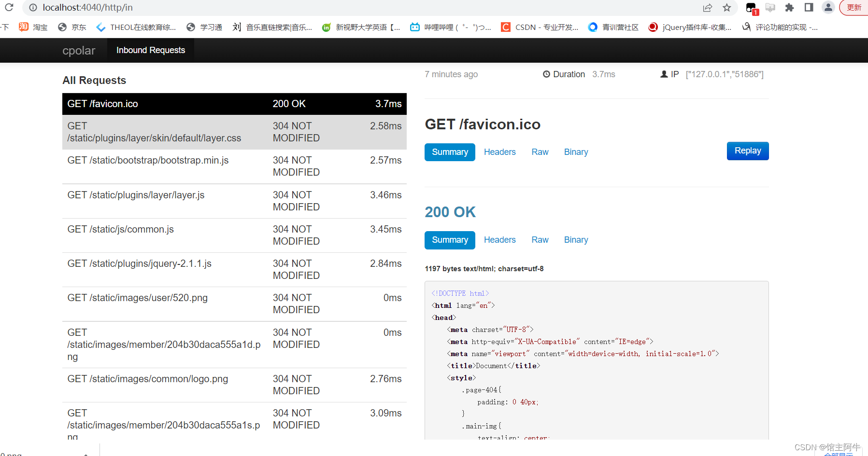
Task: Select the jquery-2.1.1.js request row
Action: (234, 269)
